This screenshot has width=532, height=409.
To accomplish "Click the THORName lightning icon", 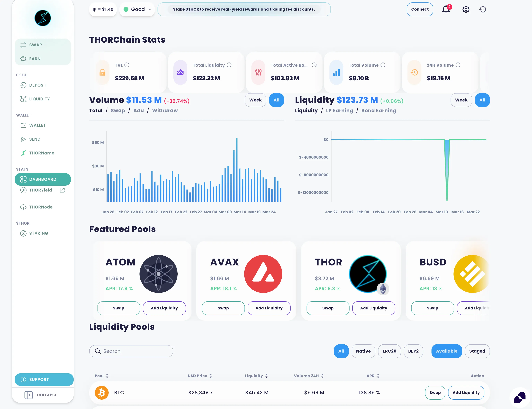I will click(x=23, y=153).
